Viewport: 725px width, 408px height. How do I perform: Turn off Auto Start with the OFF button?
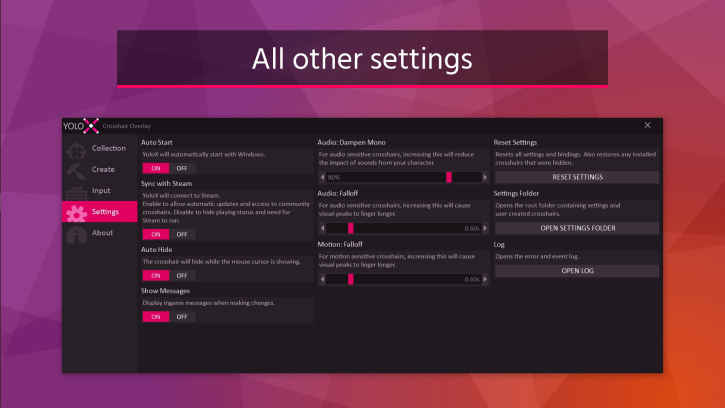(182, 168)
